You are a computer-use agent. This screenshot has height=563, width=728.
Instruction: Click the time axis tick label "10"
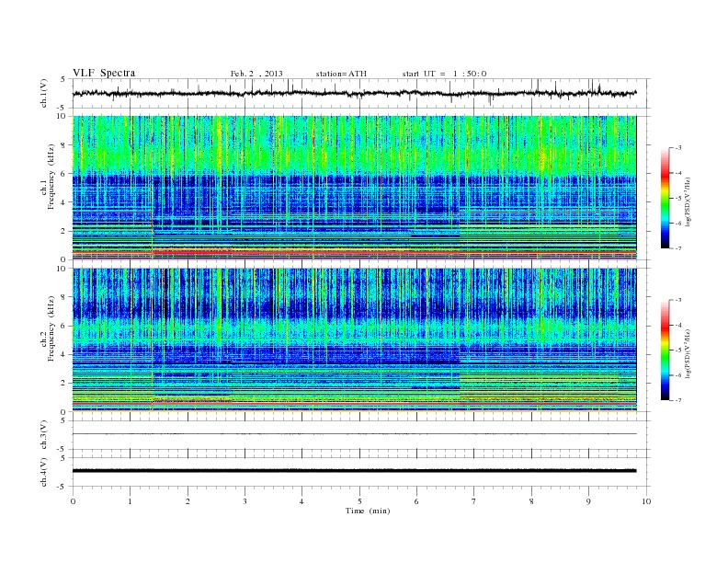[646, 501]
